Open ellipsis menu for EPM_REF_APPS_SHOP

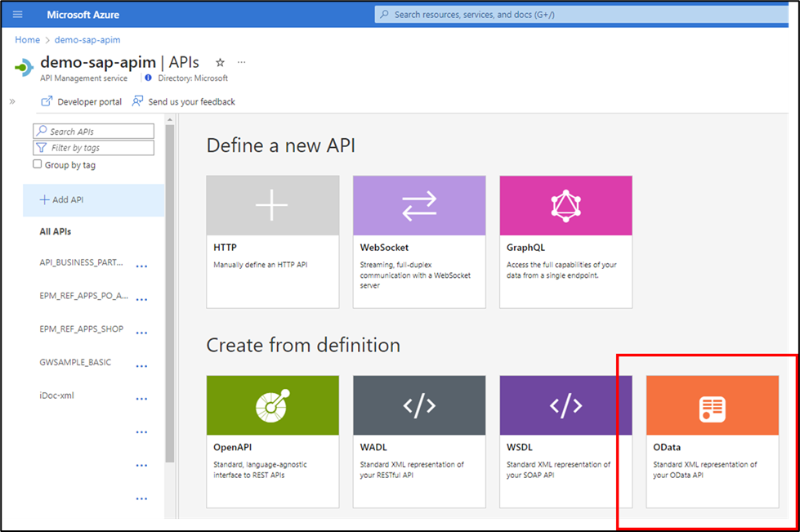coord(142,333)
